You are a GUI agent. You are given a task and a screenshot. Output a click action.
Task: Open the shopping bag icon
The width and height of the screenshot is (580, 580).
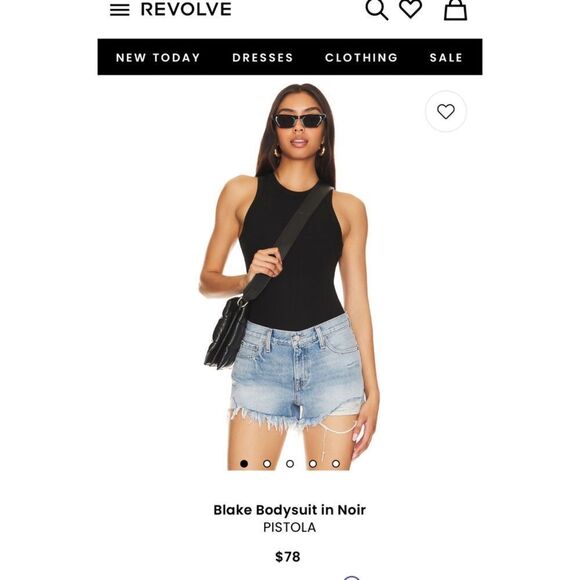455,9
